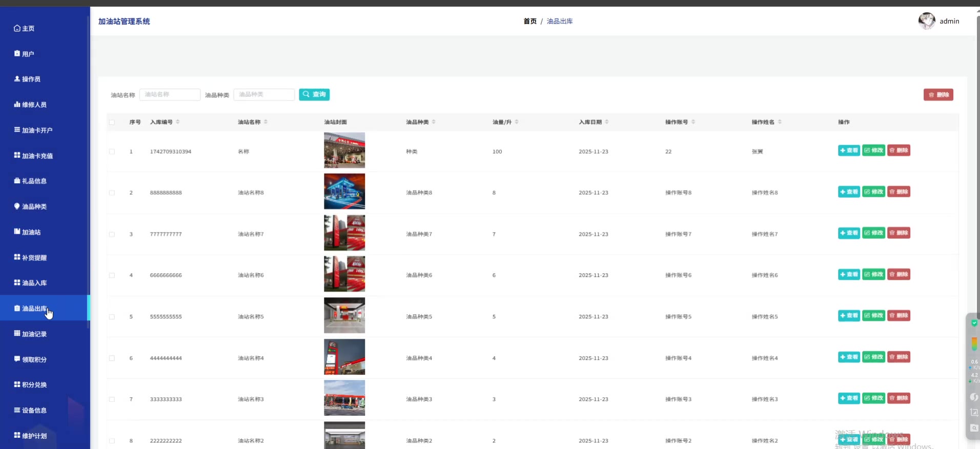Click the 查询 search button

(314, 94)
